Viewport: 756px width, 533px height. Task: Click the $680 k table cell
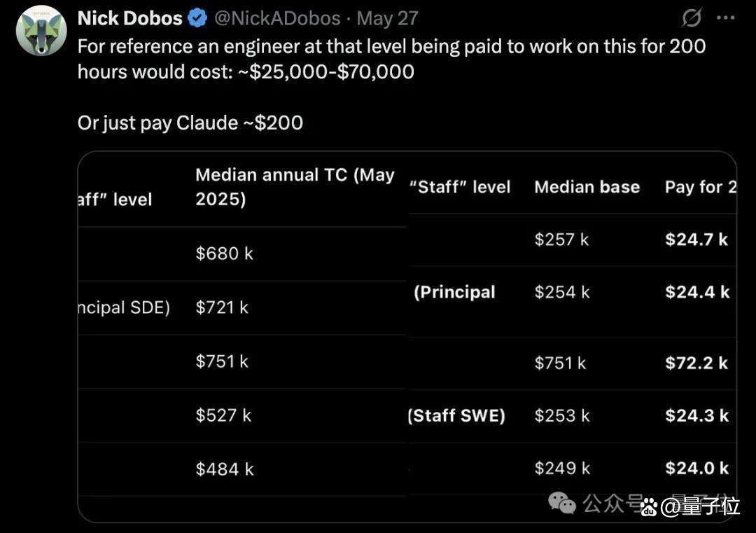224,254
